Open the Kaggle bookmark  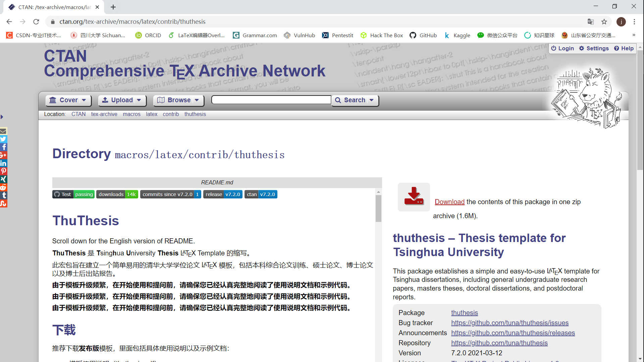(x=457, y=35)
